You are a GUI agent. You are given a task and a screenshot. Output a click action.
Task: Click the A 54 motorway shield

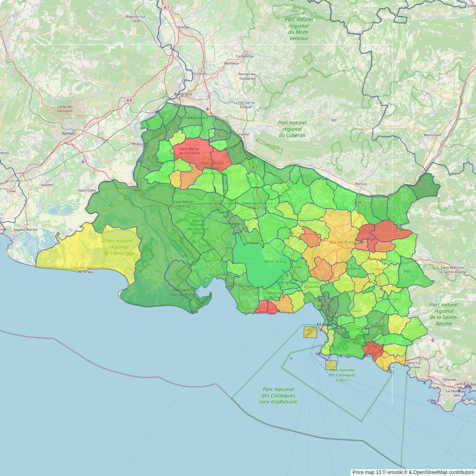(x=218, y=204)
